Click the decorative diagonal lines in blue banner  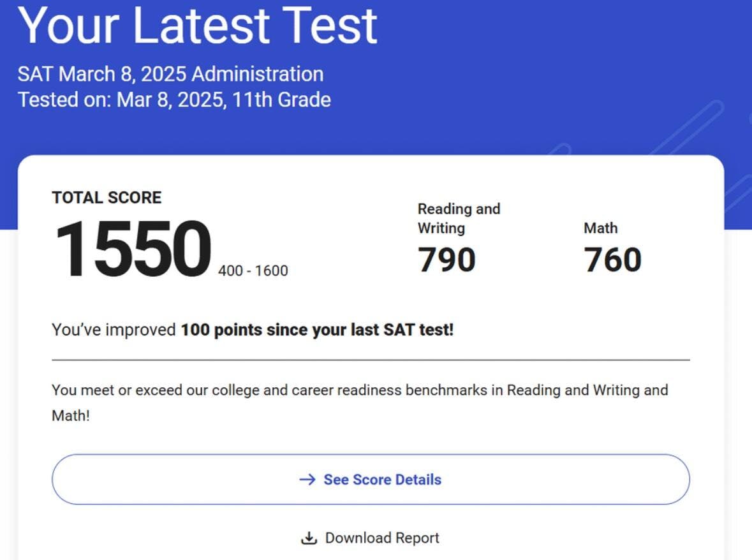(x=689, y=128)
